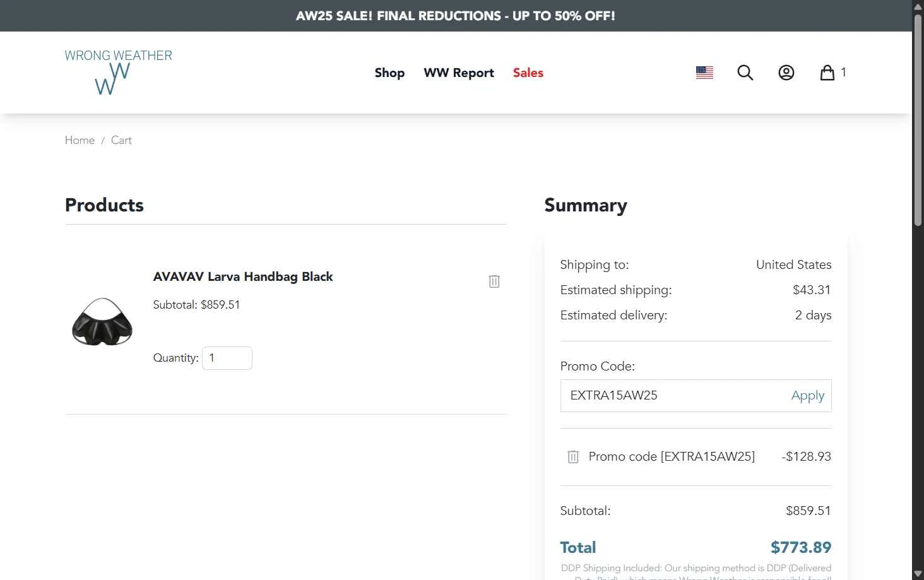Focus the Quantity input field
Screen dimensions: 924x580
pyautogui.click(x=227, y=358)
